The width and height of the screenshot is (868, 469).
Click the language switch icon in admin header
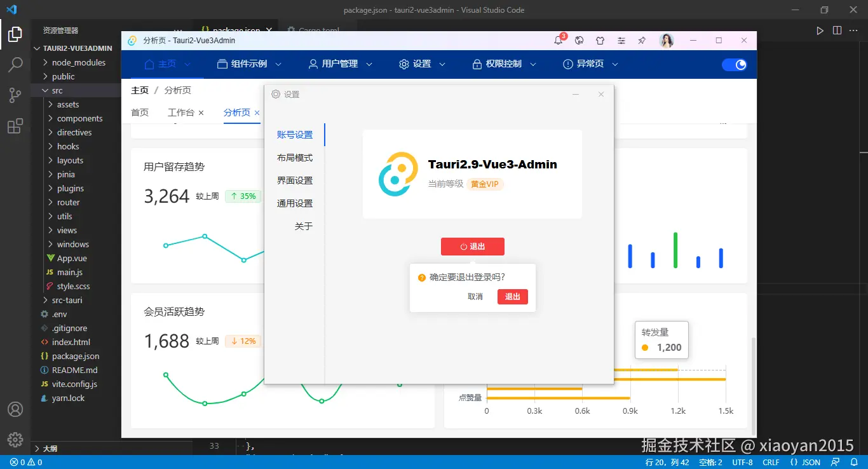point(579,40)
